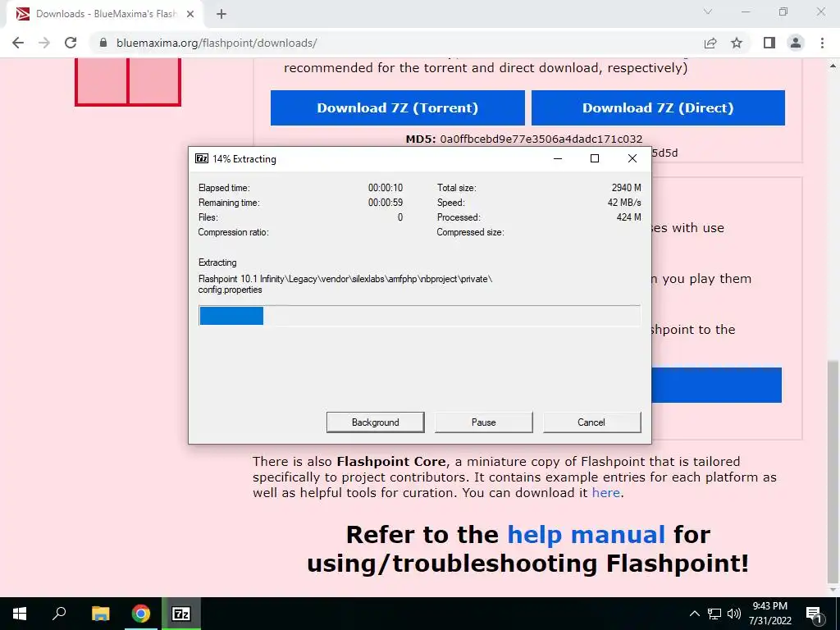
Task: Go forward in Chrome
Action: pyautogui.click(x=44, y=43)
